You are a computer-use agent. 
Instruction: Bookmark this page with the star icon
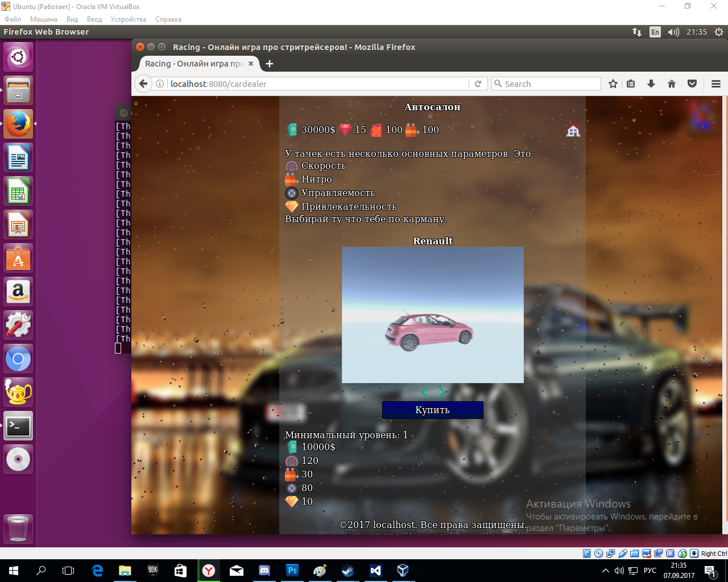click(613, 84)
